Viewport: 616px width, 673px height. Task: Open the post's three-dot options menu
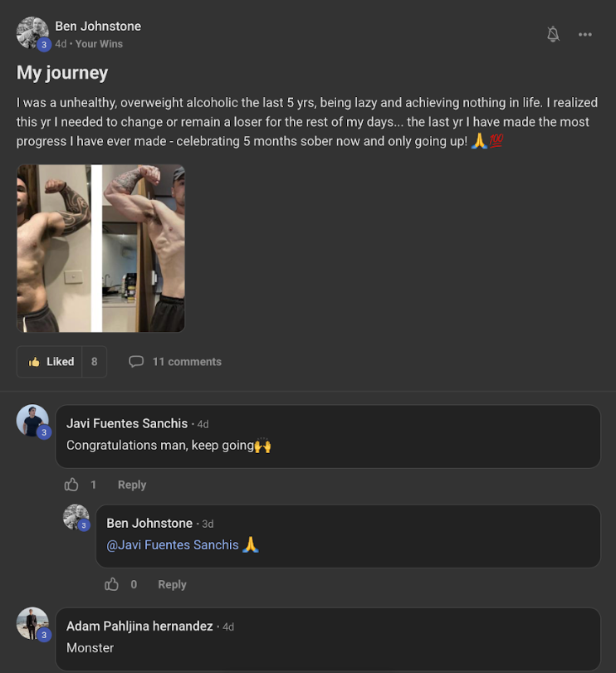(x=585, y=34)
